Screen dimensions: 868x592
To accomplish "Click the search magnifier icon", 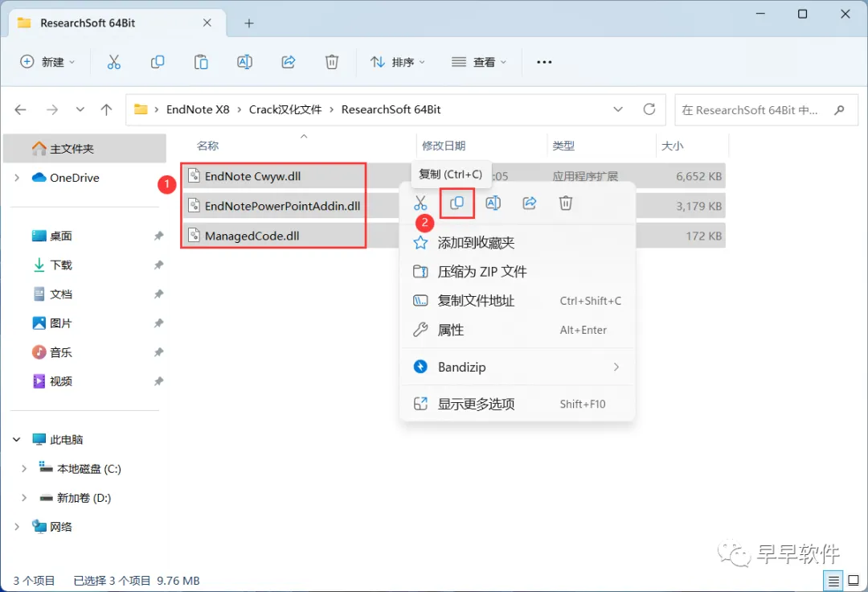I will [x=839, y=109].
